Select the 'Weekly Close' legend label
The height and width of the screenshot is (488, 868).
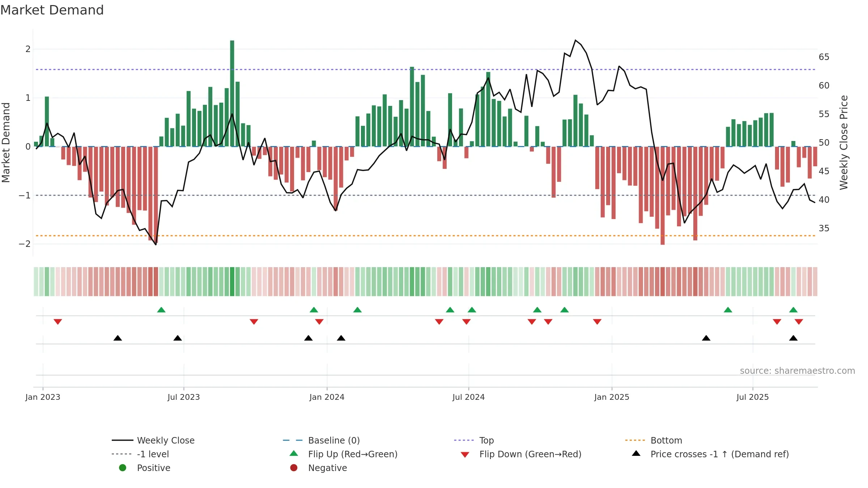click(x=166, y=440)
